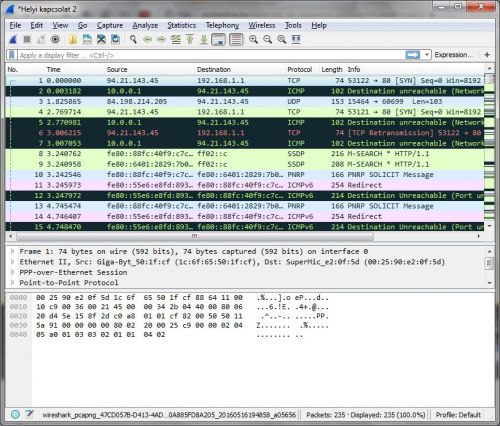Start a new capture with shark fin icon

(13, 40)
